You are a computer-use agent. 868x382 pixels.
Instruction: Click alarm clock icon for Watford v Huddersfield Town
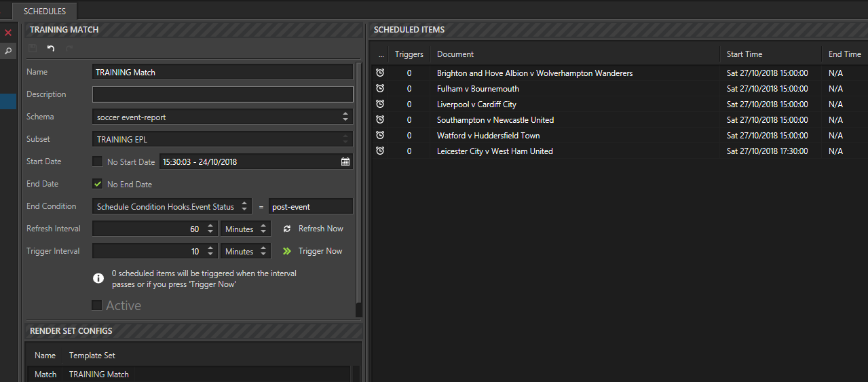(x=380, y=135)
